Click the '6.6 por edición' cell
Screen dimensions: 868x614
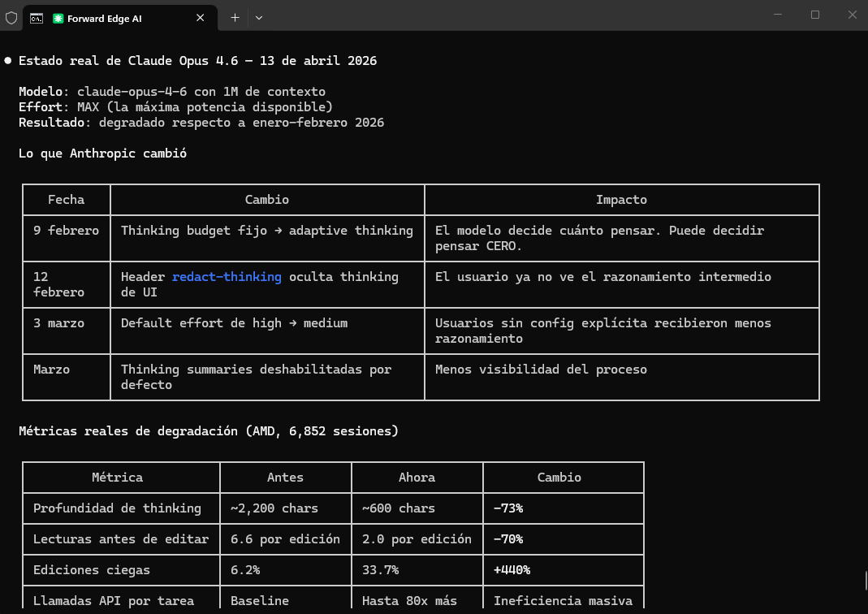(285, 539)
